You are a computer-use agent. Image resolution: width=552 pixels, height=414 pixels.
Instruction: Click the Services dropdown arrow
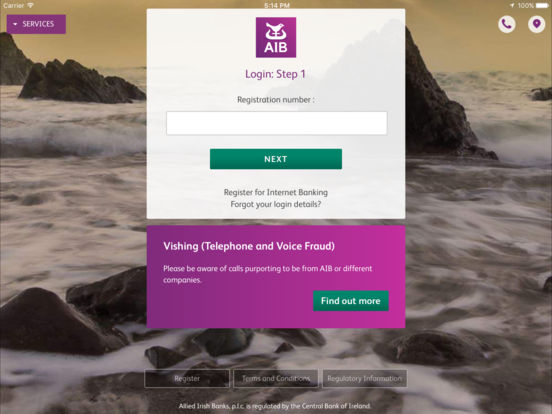click(15, 24)
